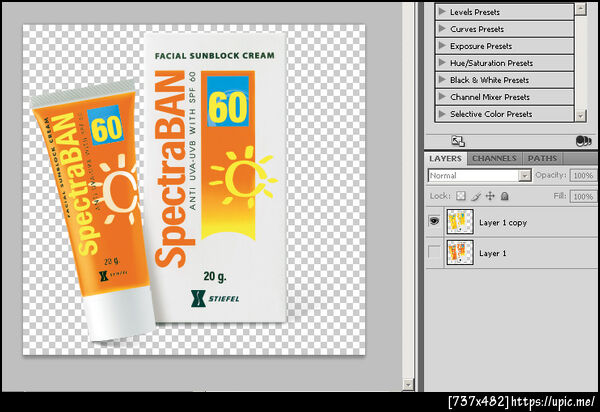
Task: Expand the Curves Presets group
Action: [442, 29]
